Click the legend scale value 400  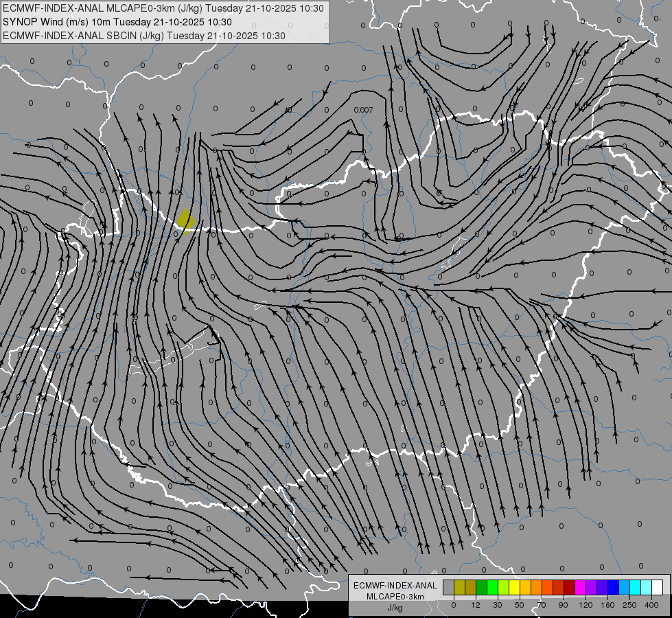click(651, 605)
